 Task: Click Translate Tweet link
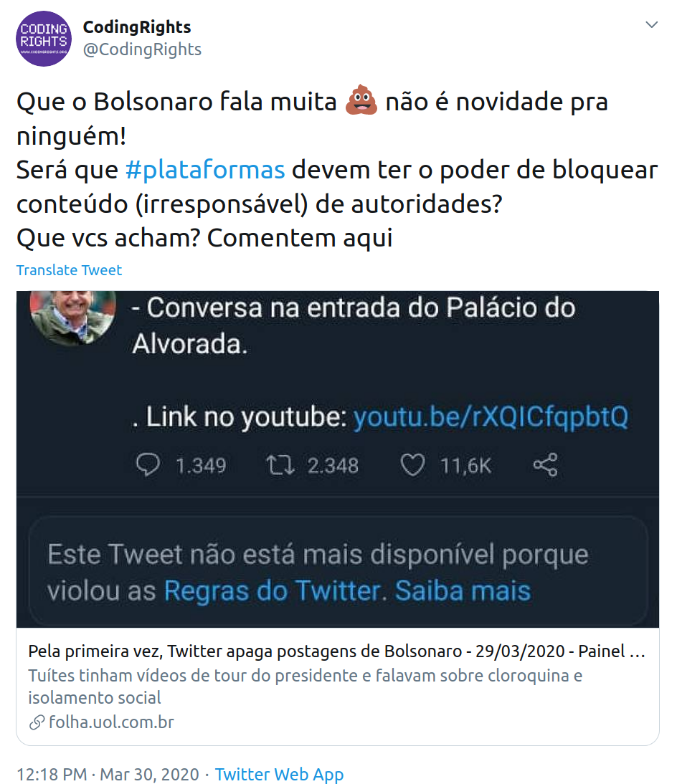point(69,270)
